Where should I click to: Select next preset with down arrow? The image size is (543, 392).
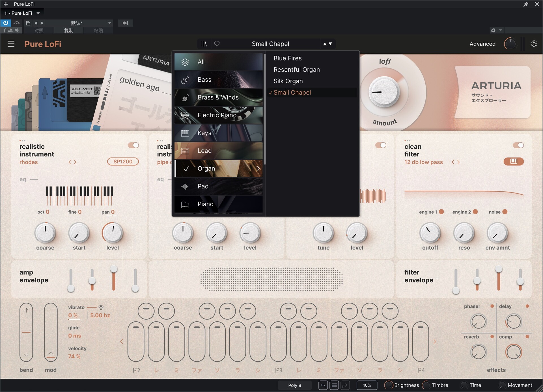[330, 44]
